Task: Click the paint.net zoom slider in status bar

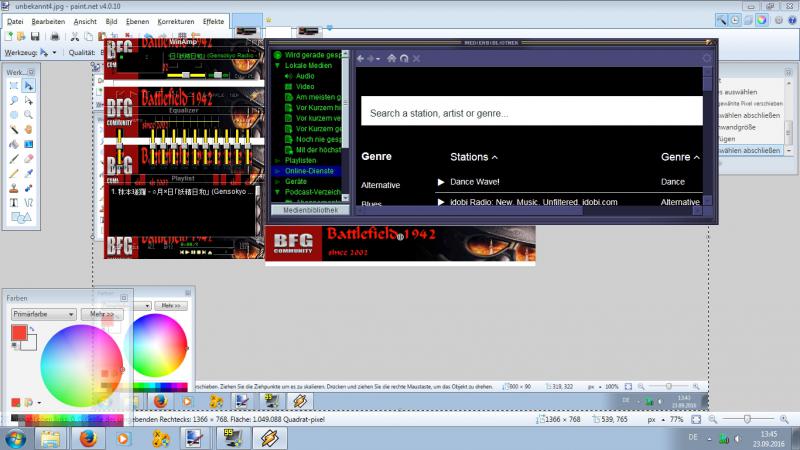Action: 748,419
